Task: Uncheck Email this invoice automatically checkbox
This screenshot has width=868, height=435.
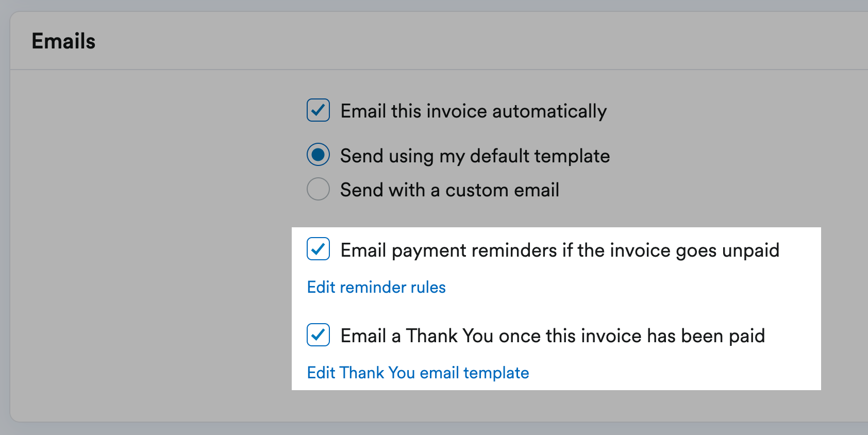Action: [318, 110]
